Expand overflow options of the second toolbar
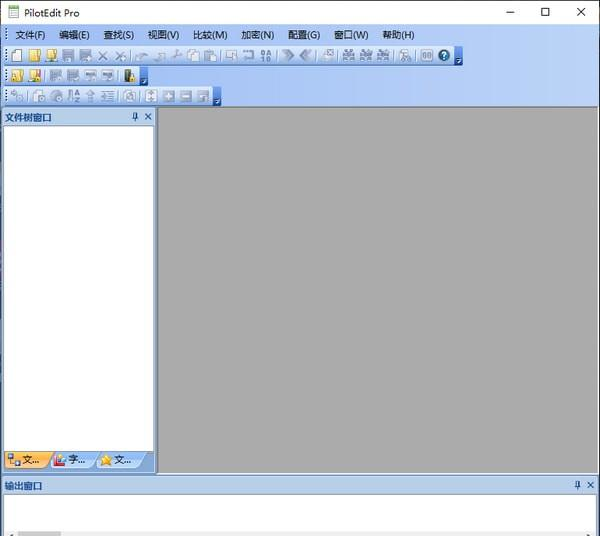The height and width of the screenshot is (536, 600). click(144, 76)
